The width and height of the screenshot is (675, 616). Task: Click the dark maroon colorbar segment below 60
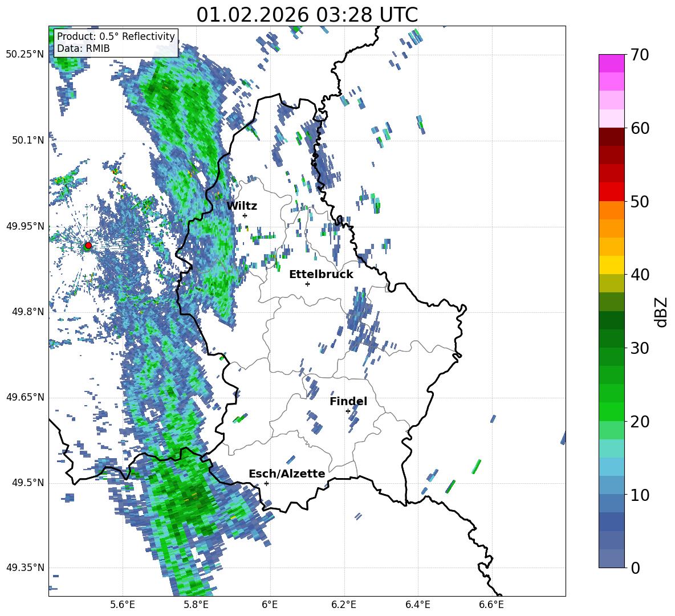click(x=611, y=137)
